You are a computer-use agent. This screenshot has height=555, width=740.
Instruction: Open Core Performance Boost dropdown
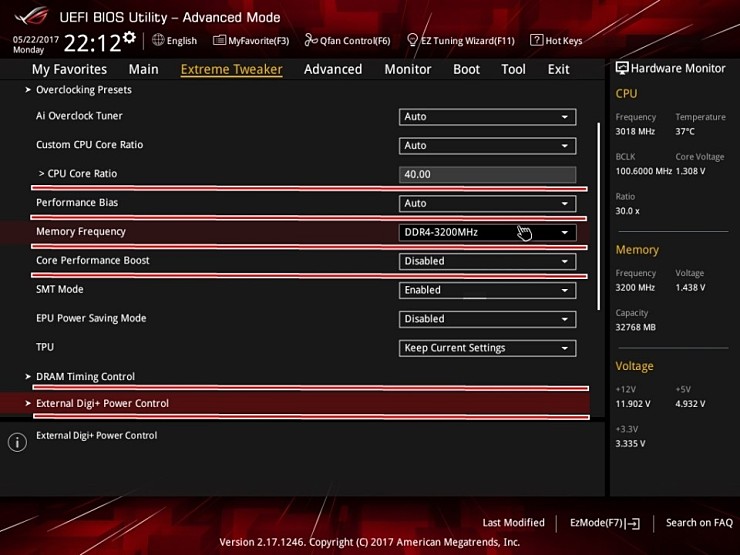point(487,261)
